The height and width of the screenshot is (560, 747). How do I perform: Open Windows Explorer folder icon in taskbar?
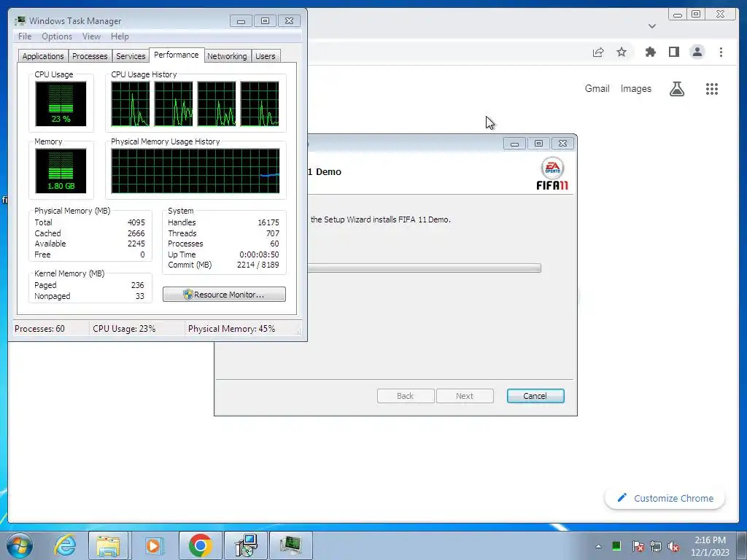pos(108,545)
